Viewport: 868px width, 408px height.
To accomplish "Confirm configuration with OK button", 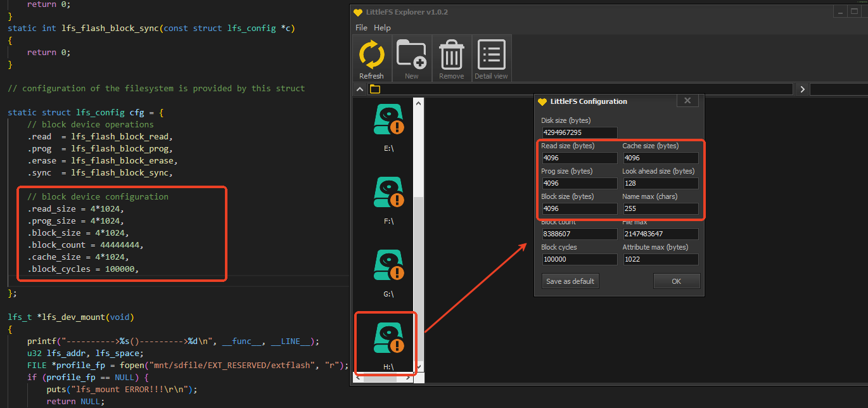I will (x=677, y=281).
